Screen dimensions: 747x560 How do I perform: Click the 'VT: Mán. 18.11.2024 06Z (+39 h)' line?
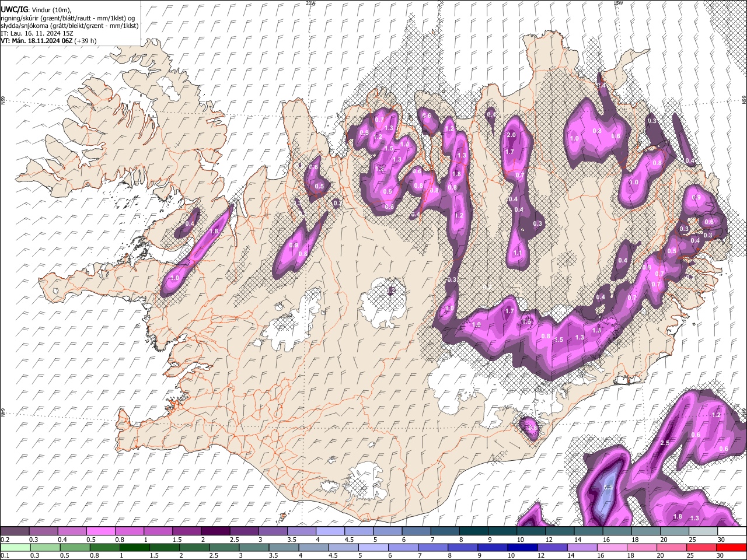coord(48,41)
